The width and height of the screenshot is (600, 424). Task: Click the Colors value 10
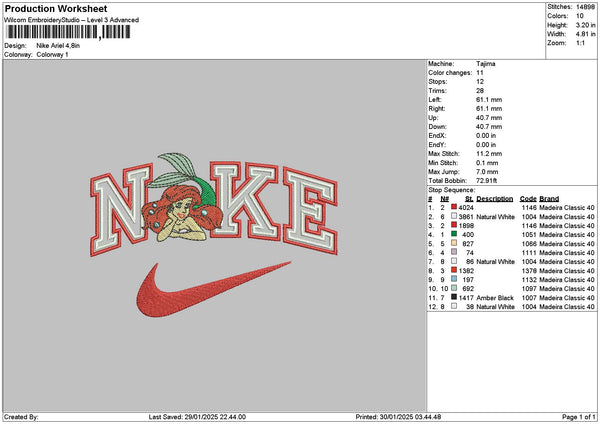(x=580, y=16)
